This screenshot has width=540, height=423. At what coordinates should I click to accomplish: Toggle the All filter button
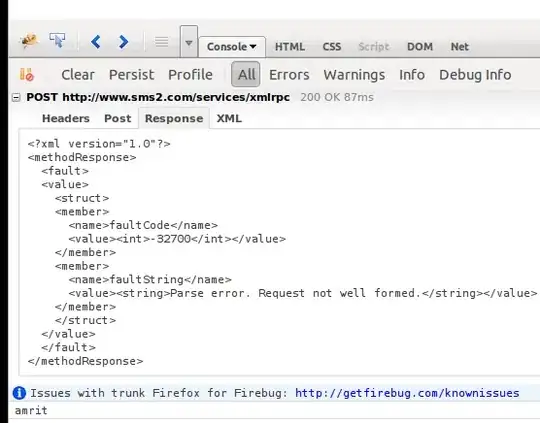(x=246, y=74)
